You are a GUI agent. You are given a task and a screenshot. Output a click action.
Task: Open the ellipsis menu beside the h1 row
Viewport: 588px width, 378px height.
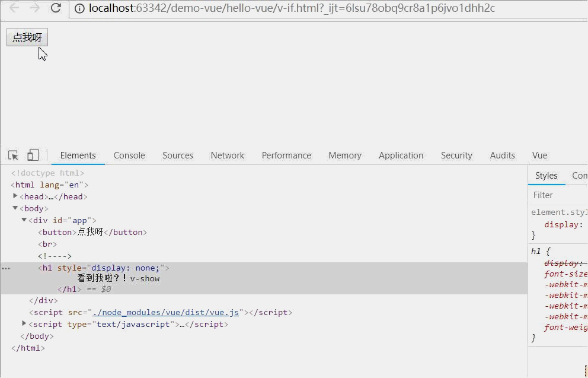[6, 268]
